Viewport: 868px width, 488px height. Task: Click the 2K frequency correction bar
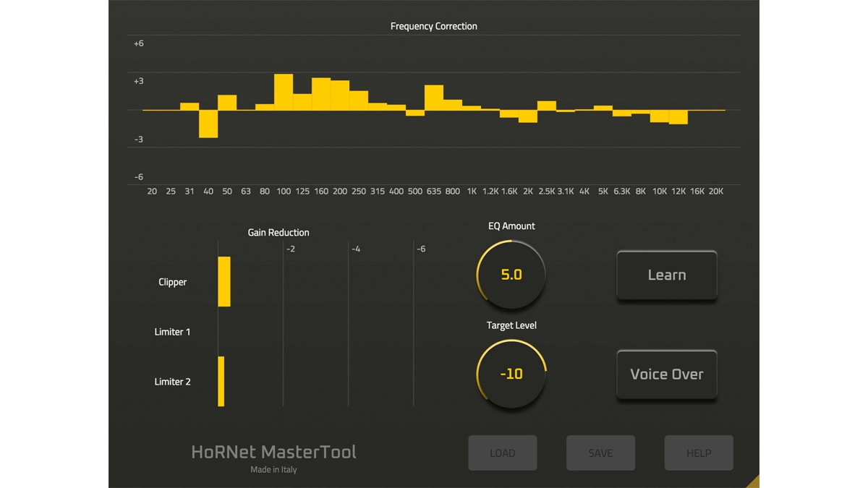(528, 116)
